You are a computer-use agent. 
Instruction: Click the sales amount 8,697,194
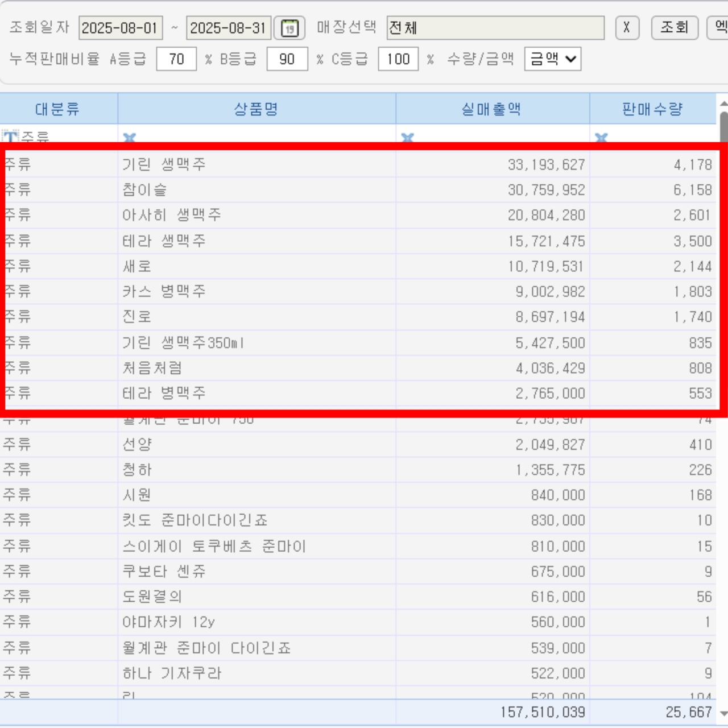click(x=550, y=317)
